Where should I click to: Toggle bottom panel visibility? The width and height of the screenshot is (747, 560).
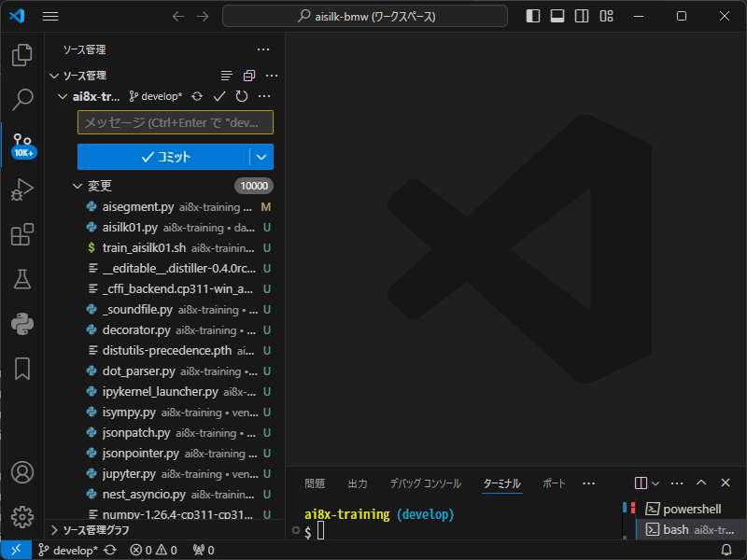coord(557,16)
